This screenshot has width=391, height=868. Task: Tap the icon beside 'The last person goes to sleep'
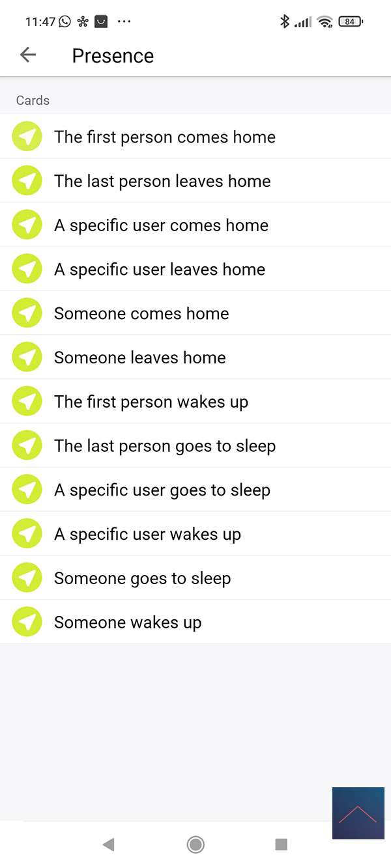(x=27, y=445)
